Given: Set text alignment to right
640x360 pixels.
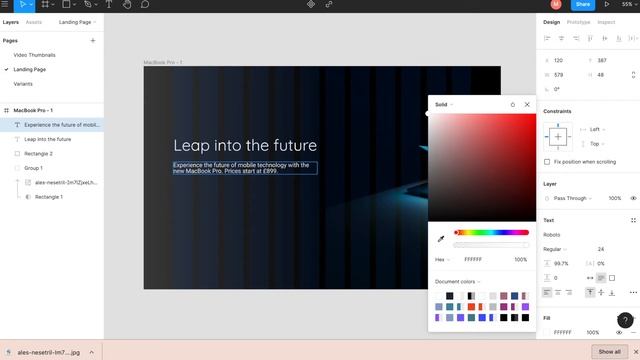Looking at the screenshot, I should click(x=569, y=292).
